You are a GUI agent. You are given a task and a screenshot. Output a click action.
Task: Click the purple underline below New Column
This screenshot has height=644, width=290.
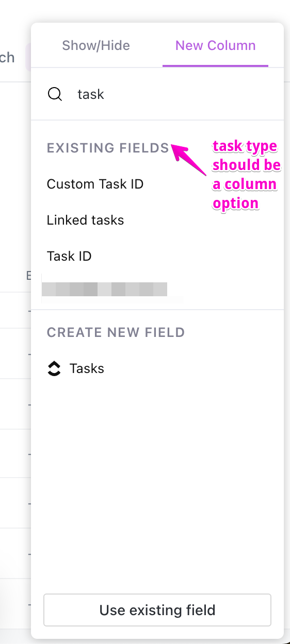[215, 66]
